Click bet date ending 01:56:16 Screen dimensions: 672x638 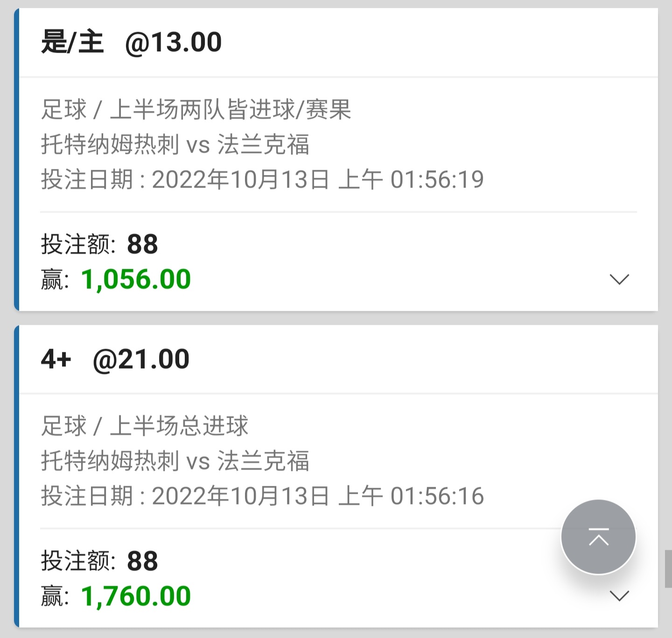click(x=262, y=496)
